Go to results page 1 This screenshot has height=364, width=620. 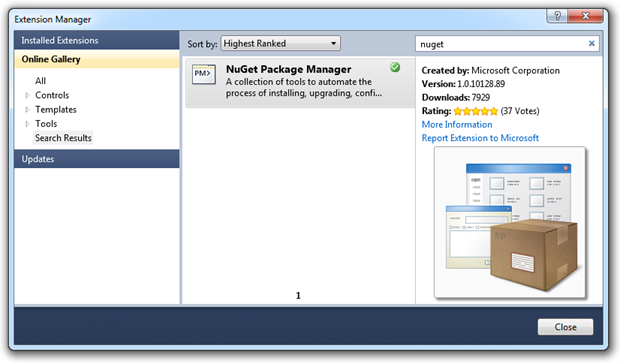(x=299, y=295)
